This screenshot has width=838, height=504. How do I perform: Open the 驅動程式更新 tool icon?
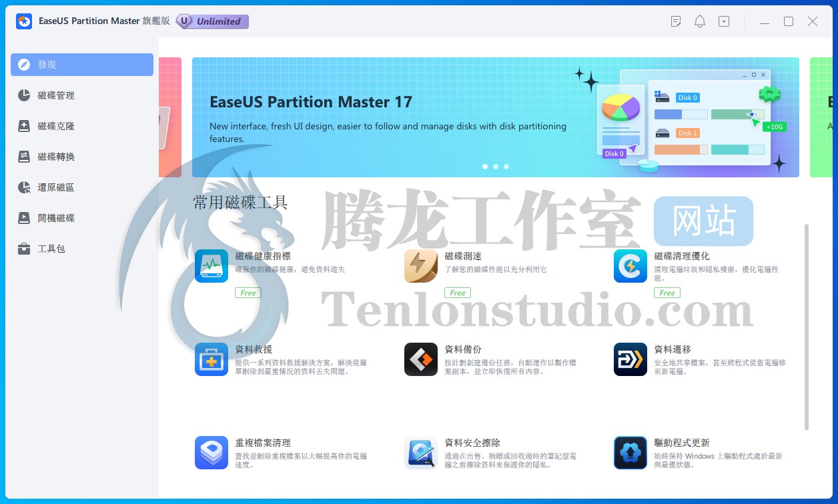pyautogui.click(x=631, y=453)
